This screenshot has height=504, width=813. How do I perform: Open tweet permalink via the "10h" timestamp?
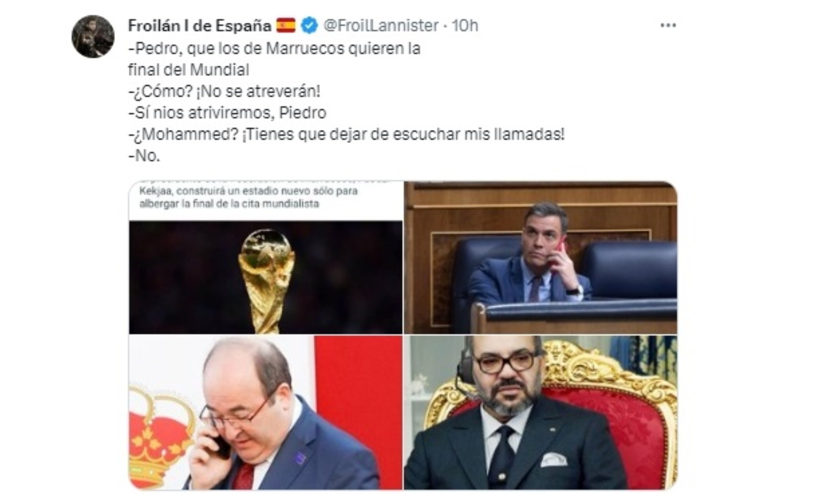pyautogui.click(x=465, y=26)
